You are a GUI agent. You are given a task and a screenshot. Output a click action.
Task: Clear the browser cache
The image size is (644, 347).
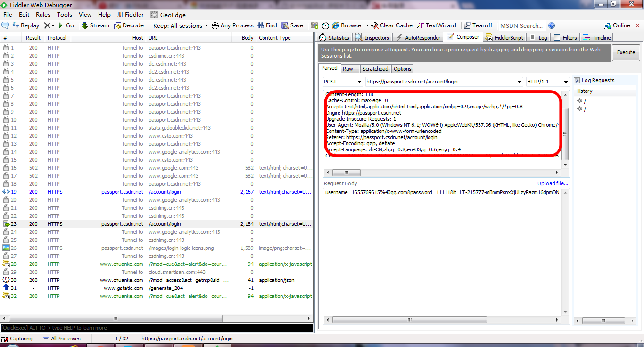coord(392,25)
